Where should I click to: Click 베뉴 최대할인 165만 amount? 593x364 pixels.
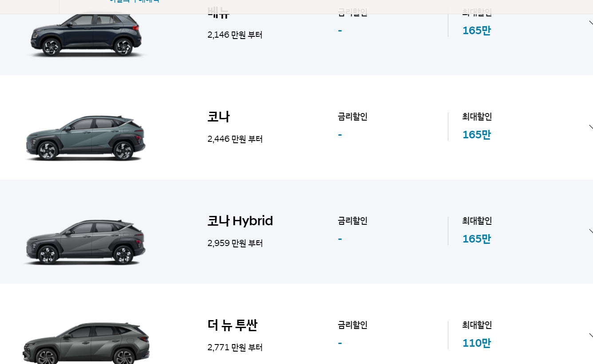click(476, 30)
